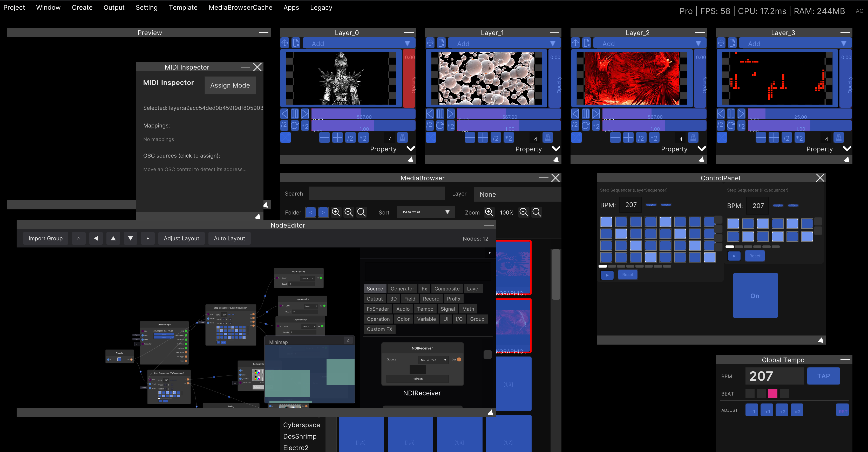This screenshot has height=452, width=868.
Task: Open the Add blend mode dropdown on Layer_1
Action: pos(504,43)
